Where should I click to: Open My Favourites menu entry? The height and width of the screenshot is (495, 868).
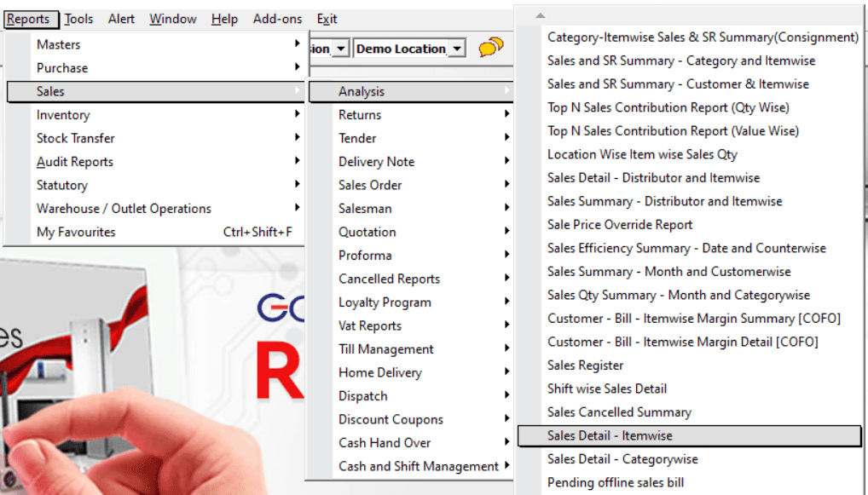[x=155, y=232]
